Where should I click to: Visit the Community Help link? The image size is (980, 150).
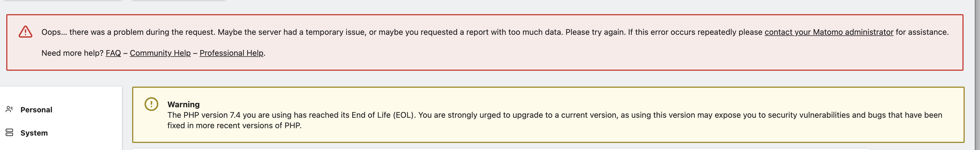[x=160, y=53]
